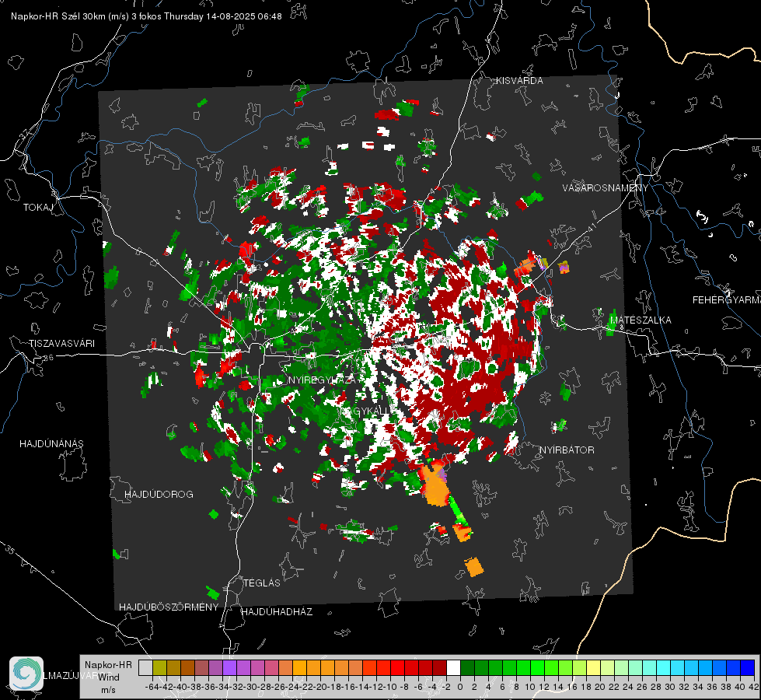Pick the light gray swatch at legend's left end
The height and width of the screenshot is (700, 761).
pyautogui.click(x=145, y=668)
